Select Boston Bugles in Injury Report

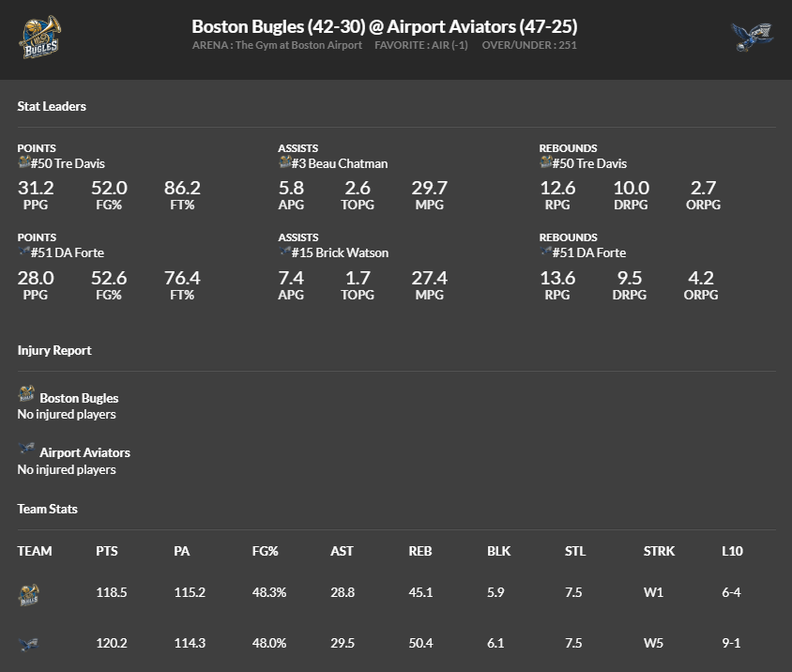click(x=79, y=398)
